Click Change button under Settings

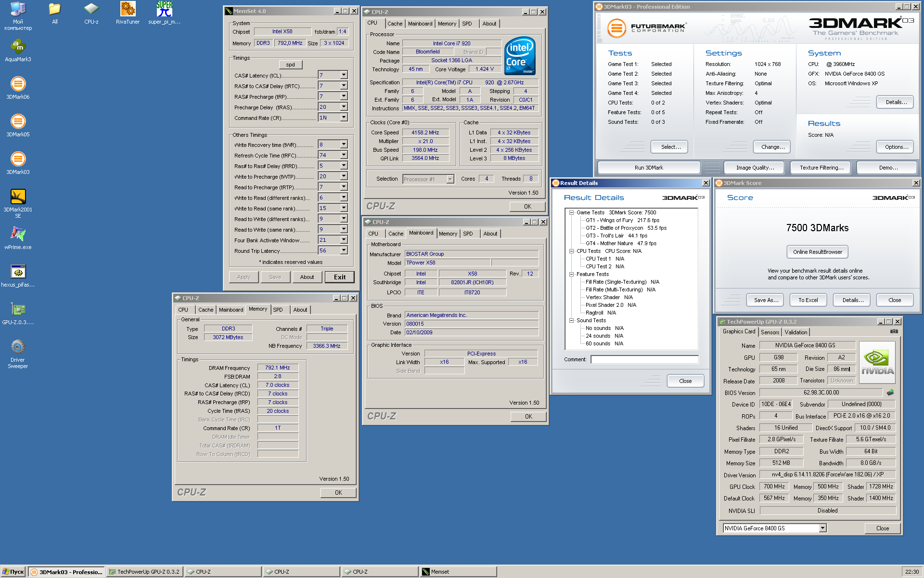771,147
